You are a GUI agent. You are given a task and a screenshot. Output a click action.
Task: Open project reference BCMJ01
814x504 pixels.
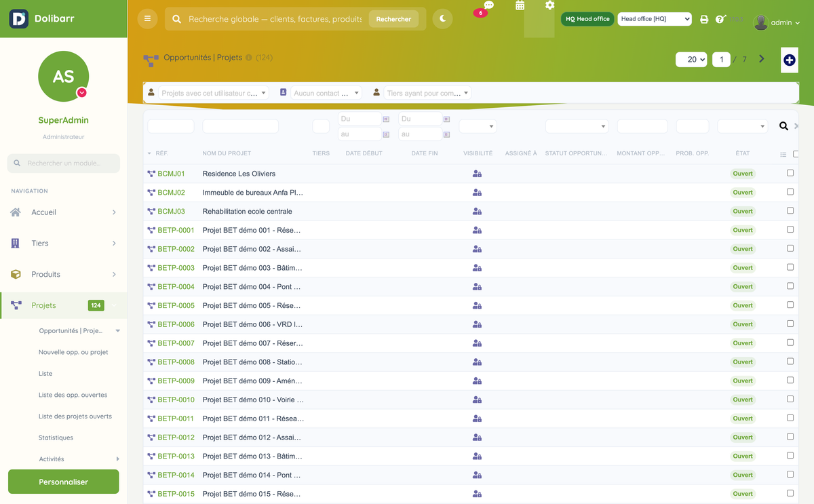171,174
